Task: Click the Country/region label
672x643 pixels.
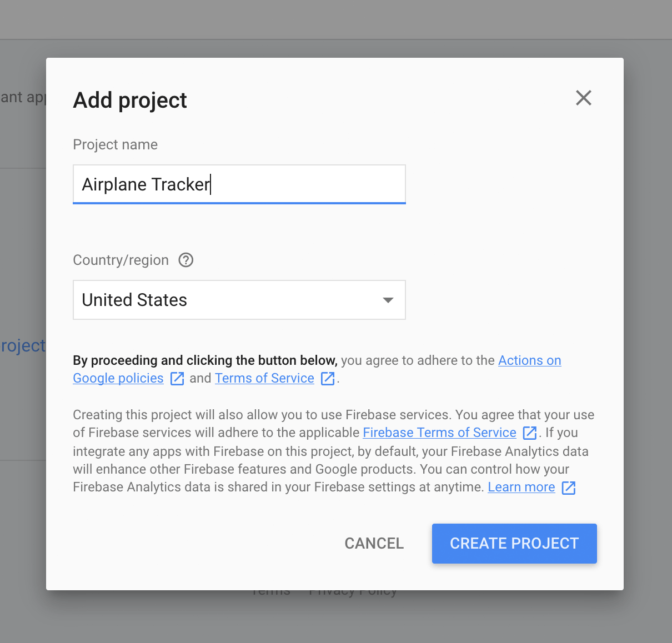Action: [x=121, y=260]
